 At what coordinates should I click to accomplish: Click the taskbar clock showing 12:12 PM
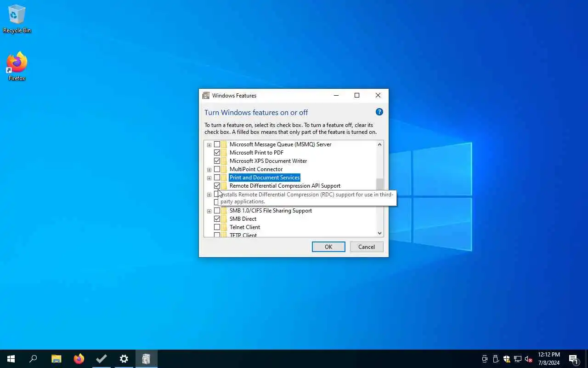(549, 359)
